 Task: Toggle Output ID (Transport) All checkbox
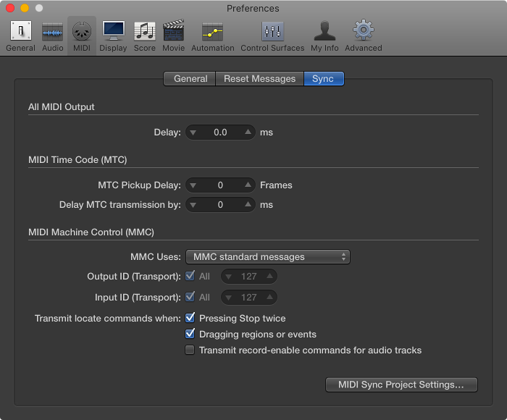[x=190, y=276]
